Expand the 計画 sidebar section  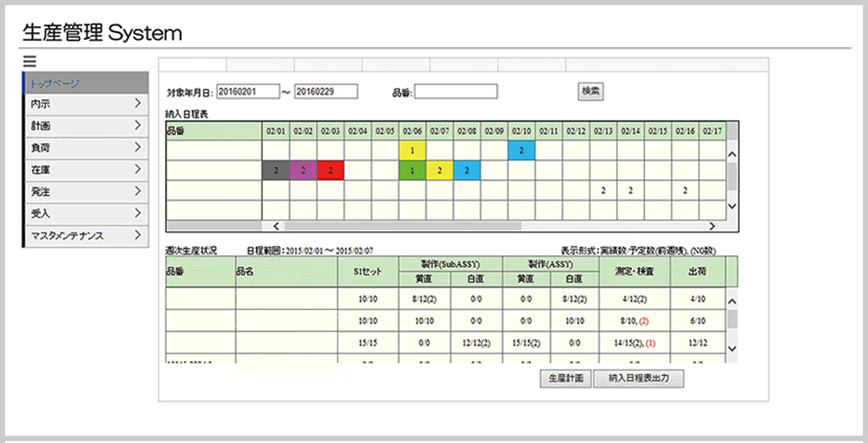click(x=83, y=126)
